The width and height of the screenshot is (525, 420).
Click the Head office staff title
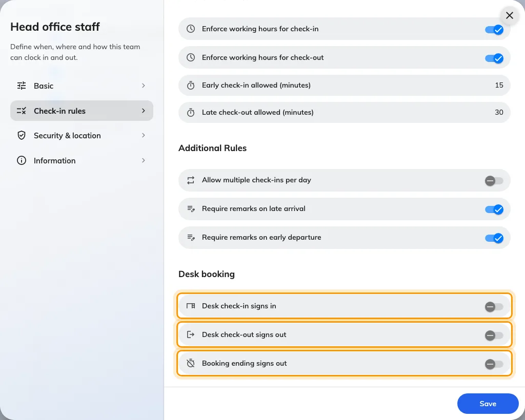(x=55, y=27)
